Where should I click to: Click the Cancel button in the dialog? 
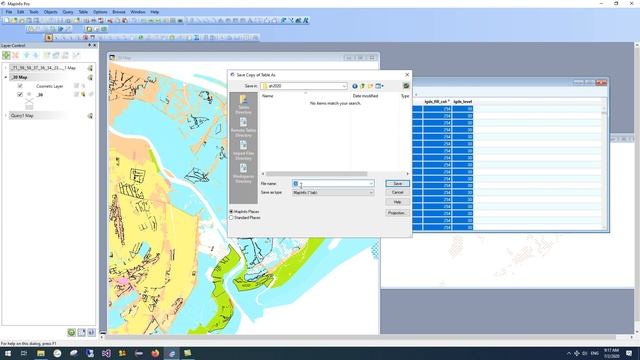(397, 192)
